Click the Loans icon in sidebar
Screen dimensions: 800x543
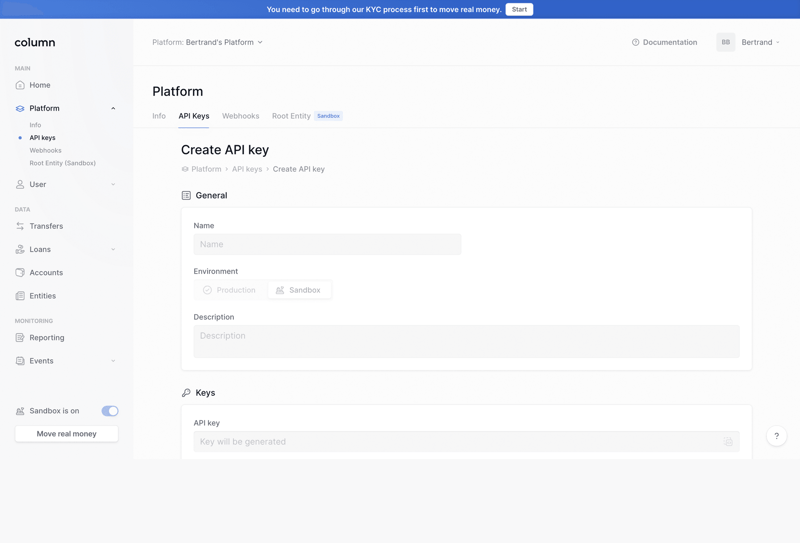pyautogui.click(x=20, y=250)
